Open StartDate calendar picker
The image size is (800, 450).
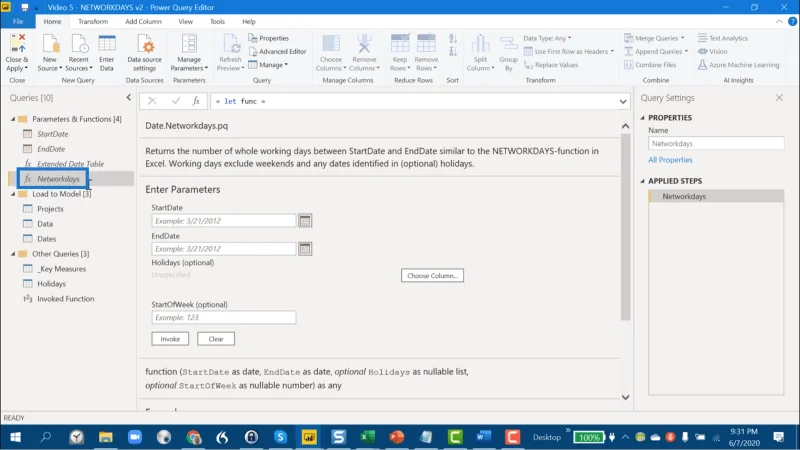(x=305, y=221)
